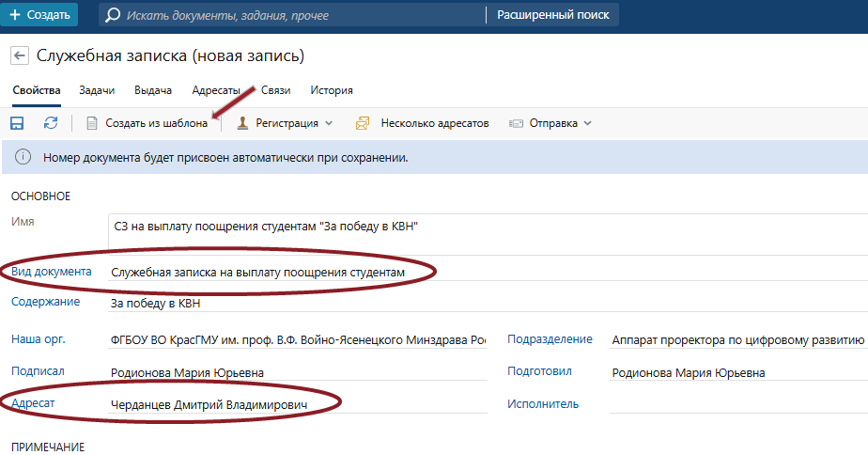Image resolution: width=868 pixels, height=455 pixels.
Task: Click Create from template (Создать из шаблона)
Action: click(147, 123)
